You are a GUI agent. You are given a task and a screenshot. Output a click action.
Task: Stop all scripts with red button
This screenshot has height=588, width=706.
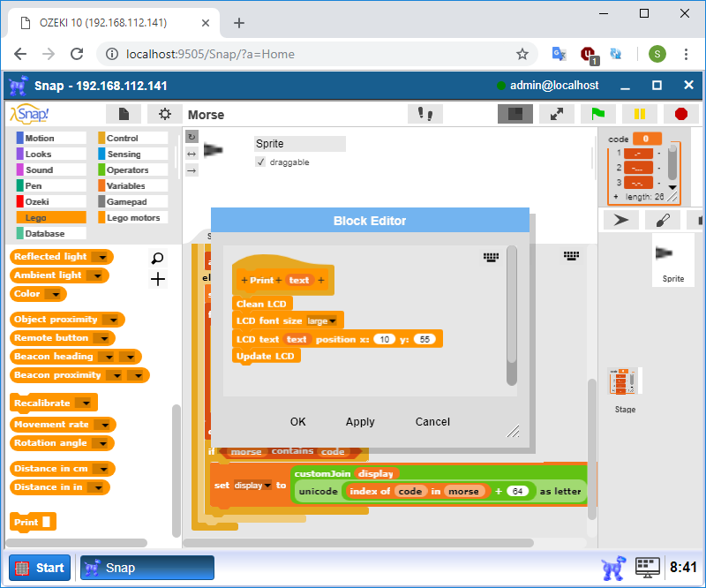pos(680,114)
